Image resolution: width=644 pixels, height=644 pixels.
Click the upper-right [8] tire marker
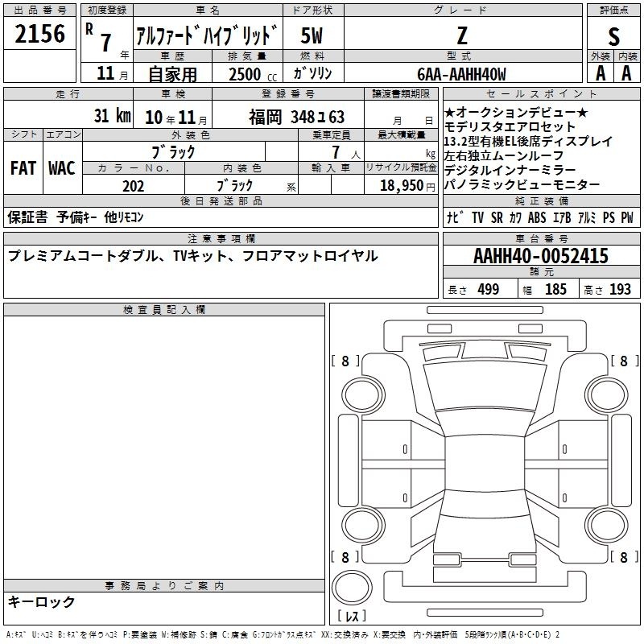[623, 361]
